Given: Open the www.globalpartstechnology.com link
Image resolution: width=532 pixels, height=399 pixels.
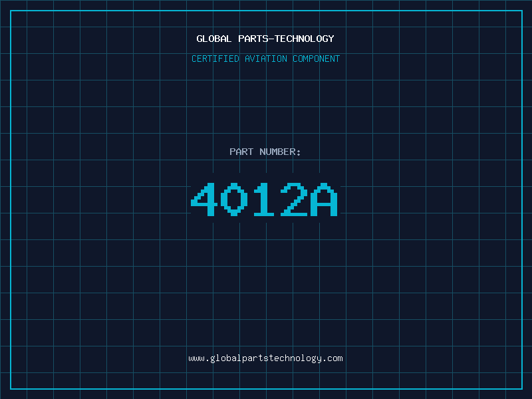Looking at the screenshot, I should point(265,358).
